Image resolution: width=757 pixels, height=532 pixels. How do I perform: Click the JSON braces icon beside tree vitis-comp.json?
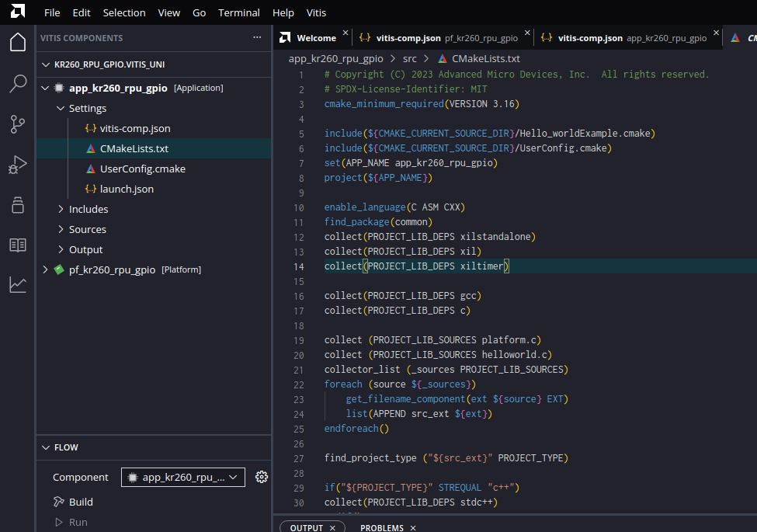point(91,128)
